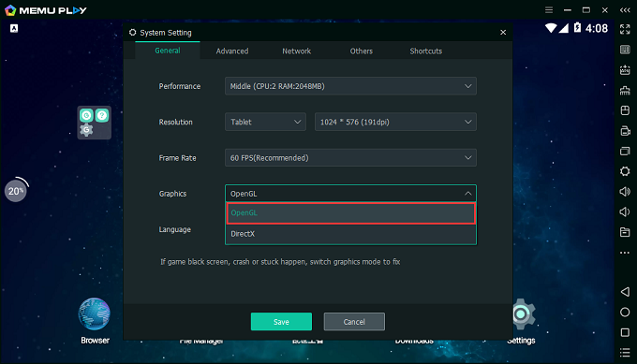Click the cleaner broom icon
Image resolution: width=637 pixels, height=364 pixels.
625,90
